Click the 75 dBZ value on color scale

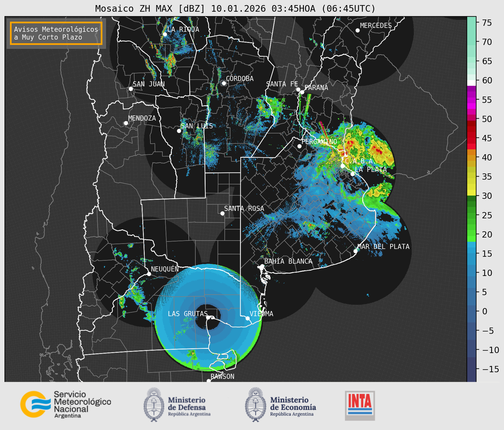click(487, 23)
